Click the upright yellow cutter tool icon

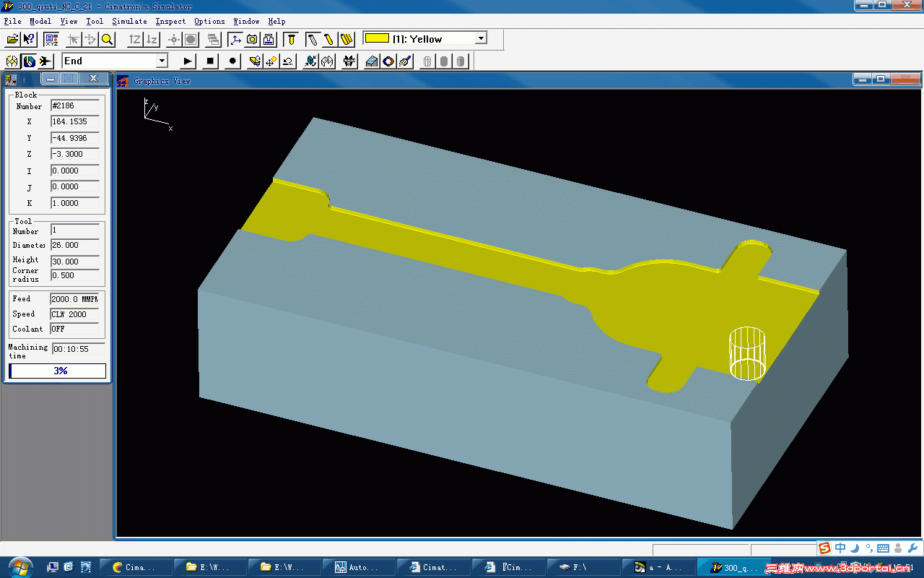tap(291, 39)
